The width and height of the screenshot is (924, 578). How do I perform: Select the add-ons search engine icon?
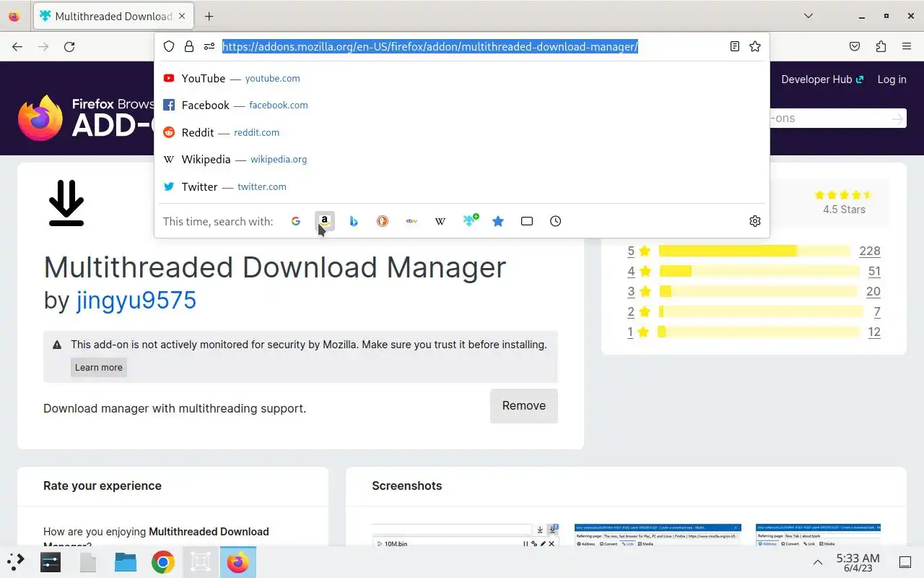471,220
